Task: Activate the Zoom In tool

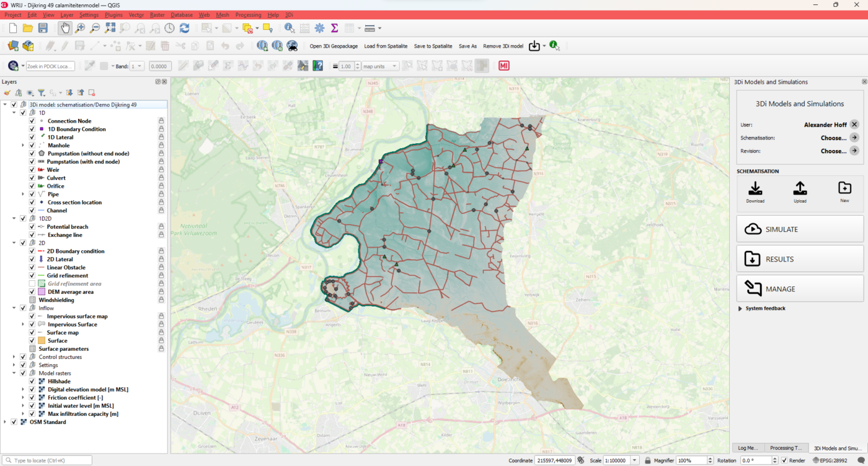Action: [79, 27]
